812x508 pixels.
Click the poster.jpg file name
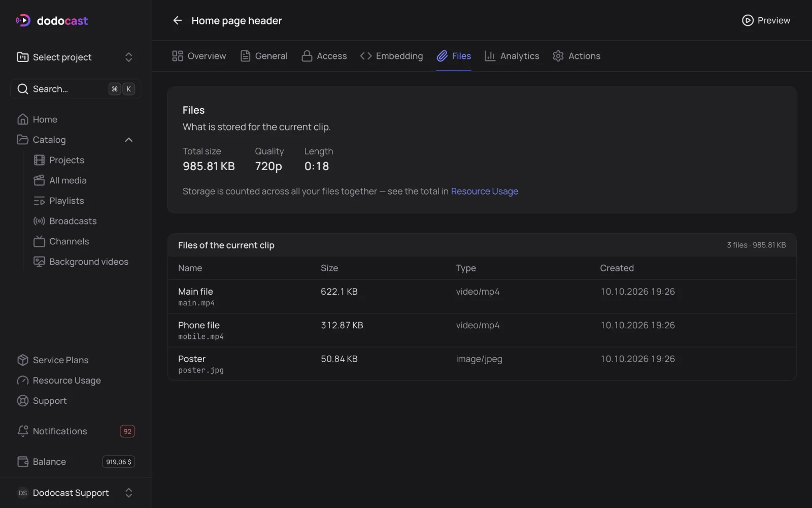[x=201, y=370]
